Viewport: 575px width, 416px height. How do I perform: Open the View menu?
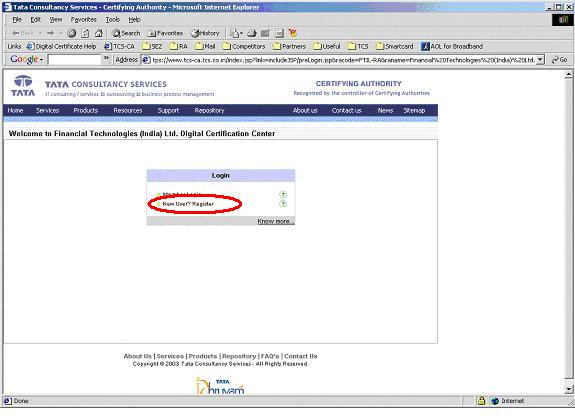(x=56, y=19)
